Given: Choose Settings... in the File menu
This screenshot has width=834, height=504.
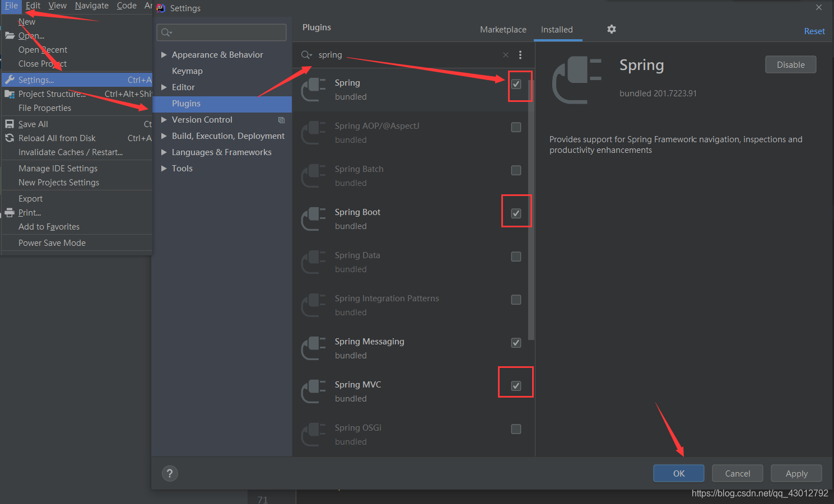Looking at the screenshot, I should pyautogui.click(x=77, y=80).
